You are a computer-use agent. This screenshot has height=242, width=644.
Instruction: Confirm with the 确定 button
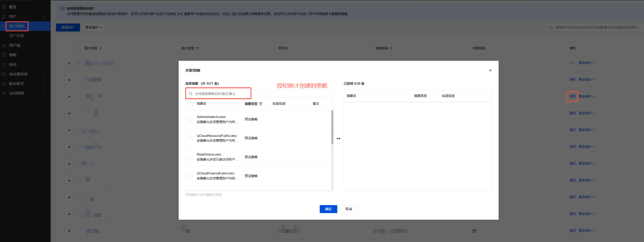coord(328,209)
